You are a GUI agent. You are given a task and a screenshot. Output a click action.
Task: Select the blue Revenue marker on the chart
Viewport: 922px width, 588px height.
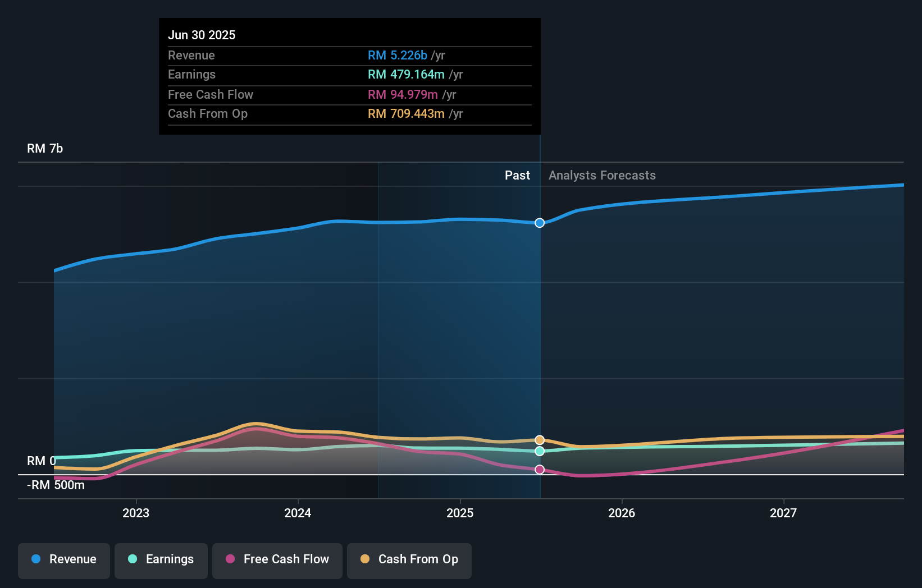click(539, 223)
